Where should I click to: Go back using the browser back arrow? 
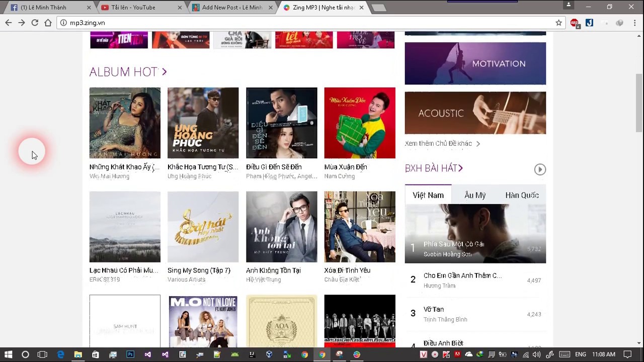tap(9, 23)
